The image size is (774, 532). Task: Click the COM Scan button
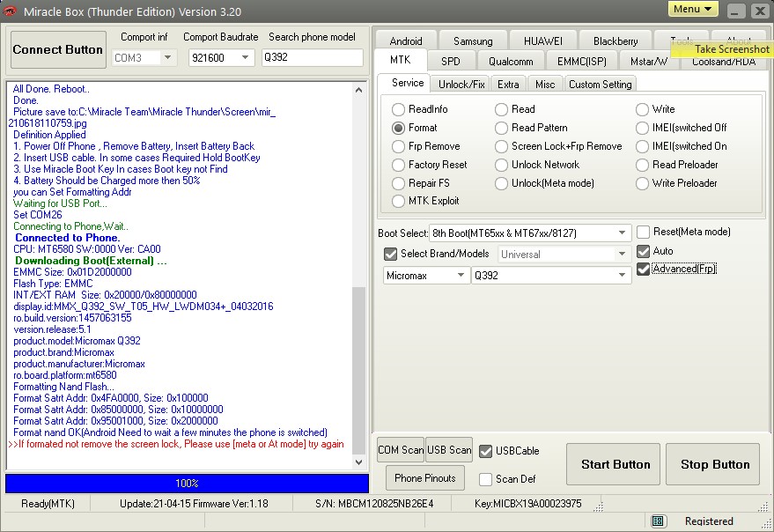401,450
